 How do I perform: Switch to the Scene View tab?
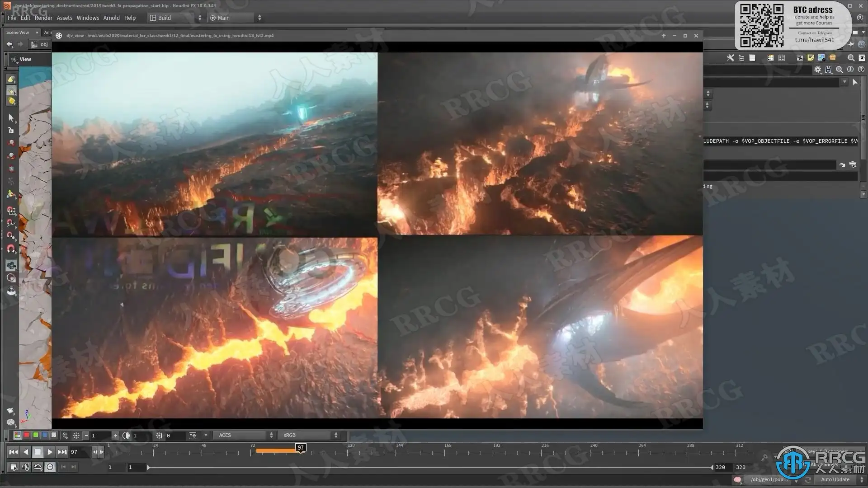18,32
